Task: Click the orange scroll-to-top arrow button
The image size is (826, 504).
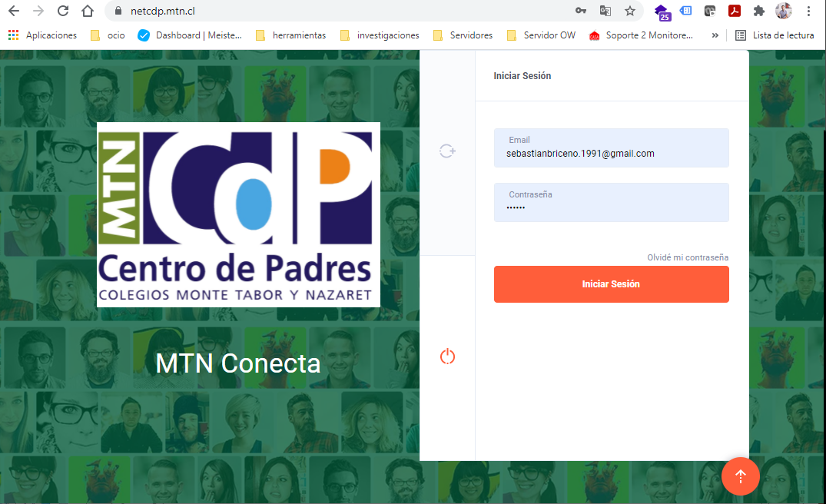Action: [740, 476]
